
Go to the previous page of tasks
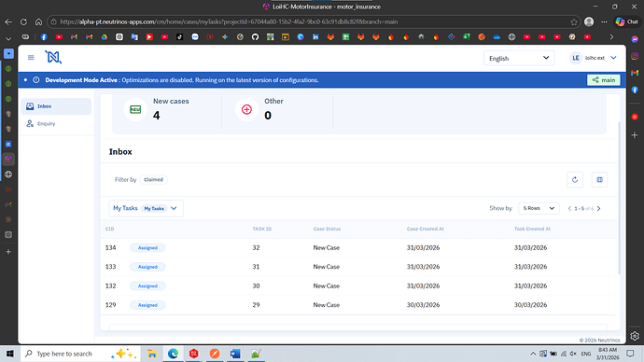tap(569, 208)
